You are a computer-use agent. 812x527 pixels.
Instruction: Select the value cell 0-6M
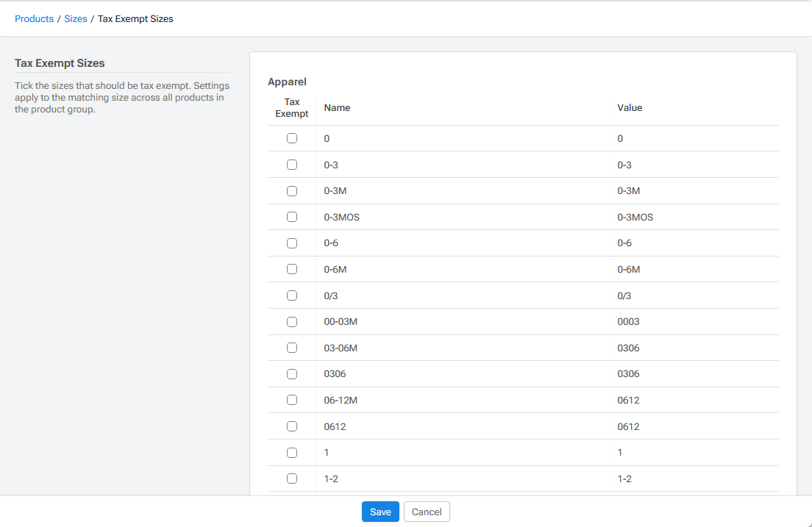pos(629,270)
